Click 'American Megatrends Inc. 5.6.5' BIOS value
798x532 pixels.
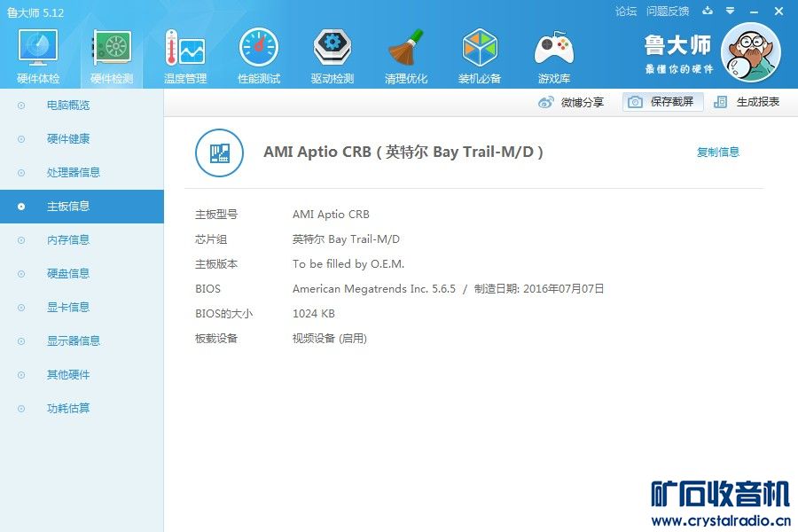(374, 289)
